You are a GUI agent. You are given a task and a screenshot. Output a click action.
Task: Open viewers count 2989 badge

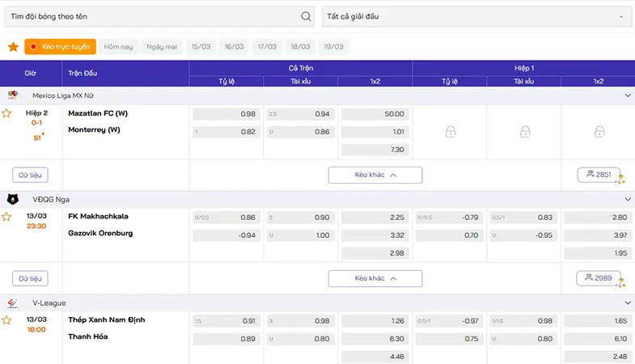coord(599,278)
